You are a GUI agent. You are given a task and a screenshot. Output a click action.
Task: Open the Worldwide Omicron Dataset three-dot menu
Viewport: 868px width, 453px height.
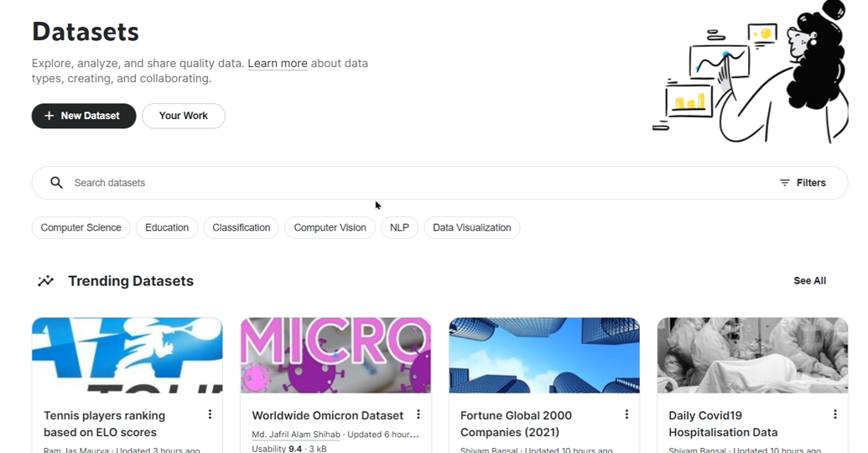click(x=418, y=414)
